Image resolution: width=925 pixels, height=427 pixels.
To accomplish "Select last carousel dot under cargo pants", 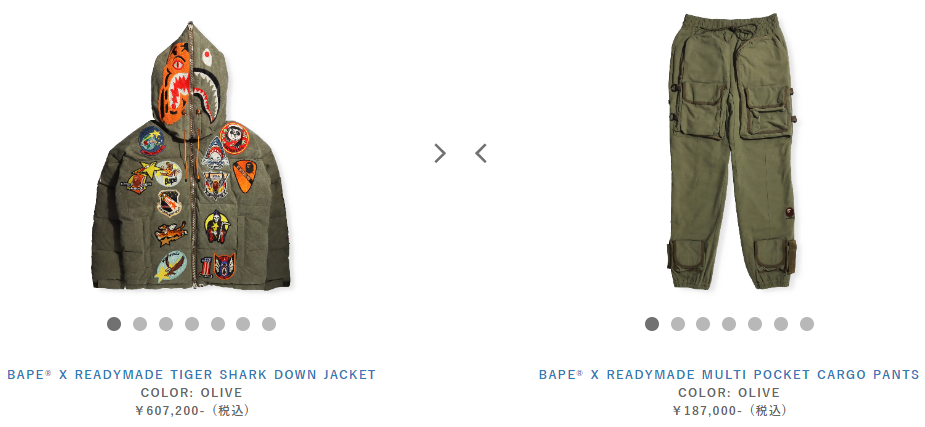I will 807,324.
